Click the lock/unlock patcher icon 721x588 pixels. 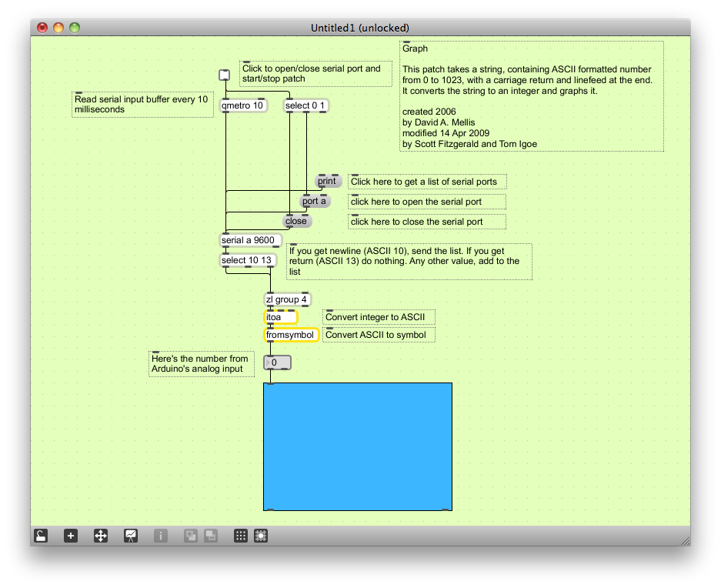pos(41,536)
